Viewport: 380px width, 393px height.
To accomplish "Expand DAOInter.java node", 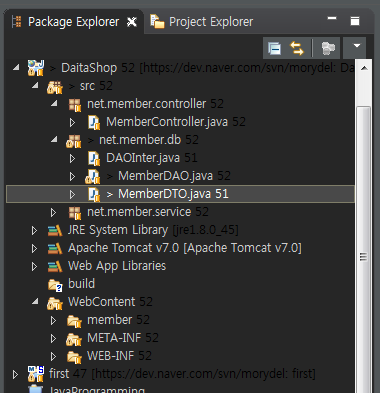I will coord(72,158).
